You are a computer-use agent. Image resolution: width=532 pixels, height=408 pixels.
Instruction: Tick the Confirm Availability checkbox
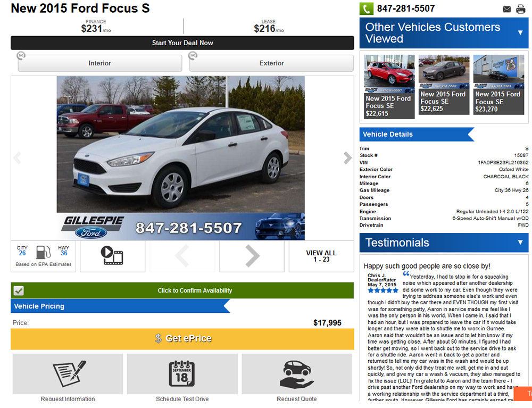pyautogui.click(x=19, y=290)
